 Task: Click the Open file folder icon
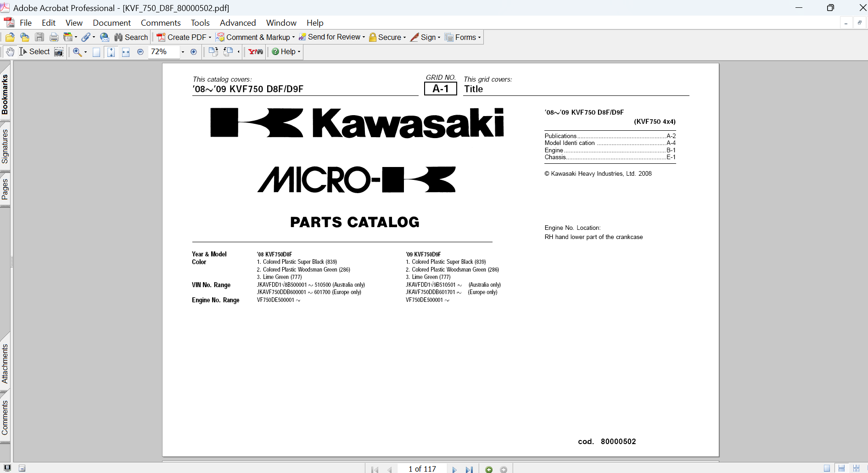(x=10, y=38)
